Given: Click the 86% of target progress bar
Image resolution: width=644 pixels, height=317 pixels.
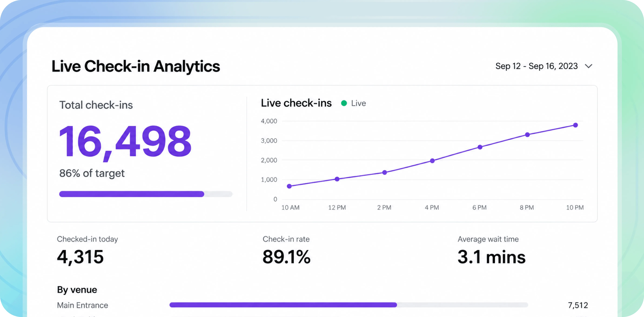Looking at the screenshot, I should point(146,194).
